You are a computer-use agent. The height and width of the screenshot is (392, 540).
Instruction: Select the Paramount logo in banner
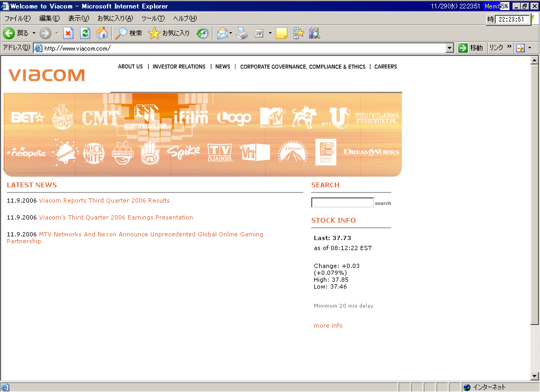tap(293, 152)
